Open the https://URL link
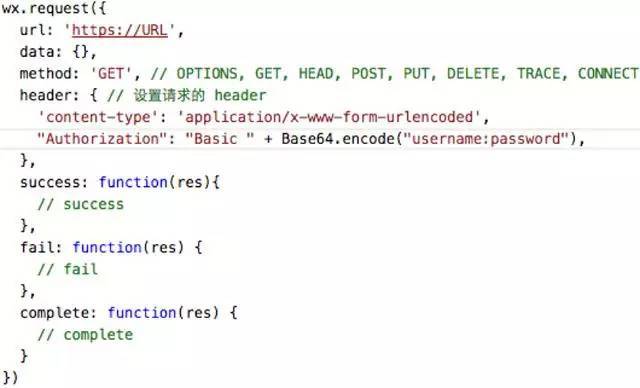Viewport: 640px width, 388px height. point(120,30)
